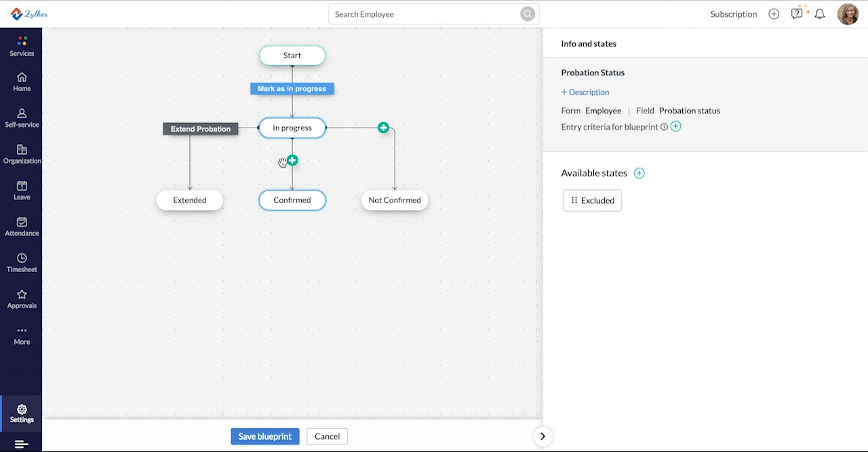Cancel blueprint editing

[327, 436]
